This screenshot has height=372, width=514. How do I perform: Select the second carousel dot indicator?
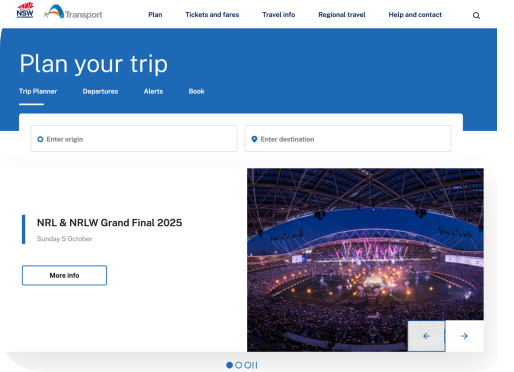point(238,365)
